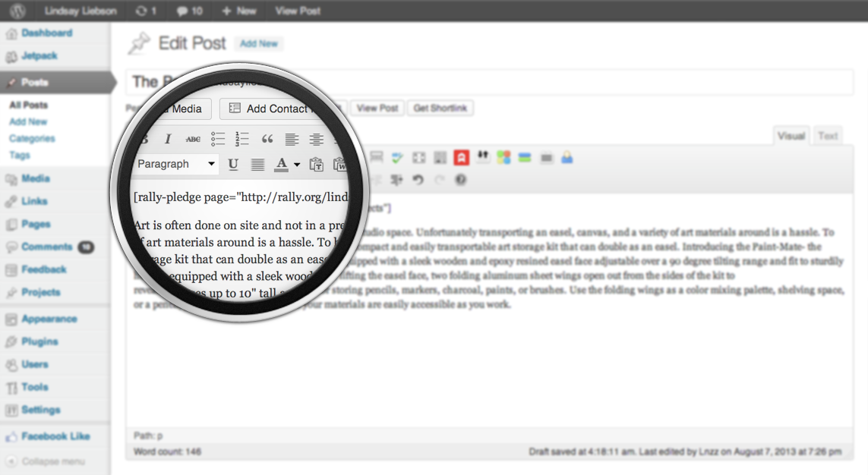
Task: Insert a numbered list
Action: tap(242, 139)
